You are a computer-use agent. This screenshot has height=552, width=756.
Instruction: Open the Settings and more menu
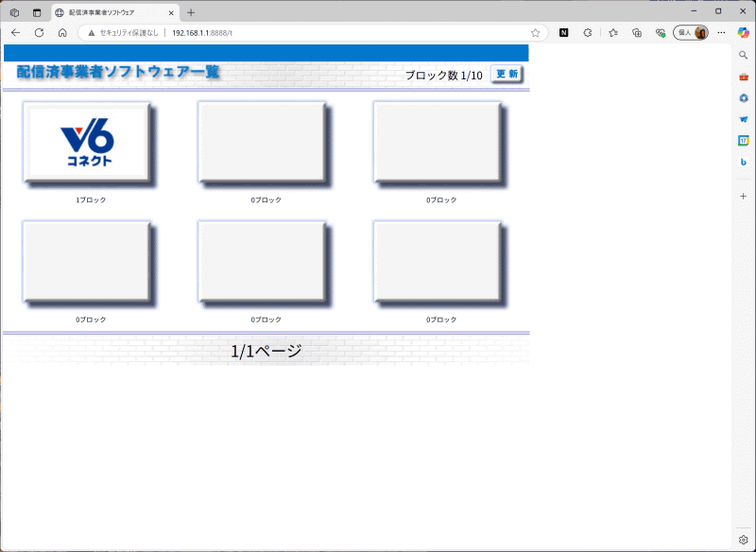pos(722,32)
